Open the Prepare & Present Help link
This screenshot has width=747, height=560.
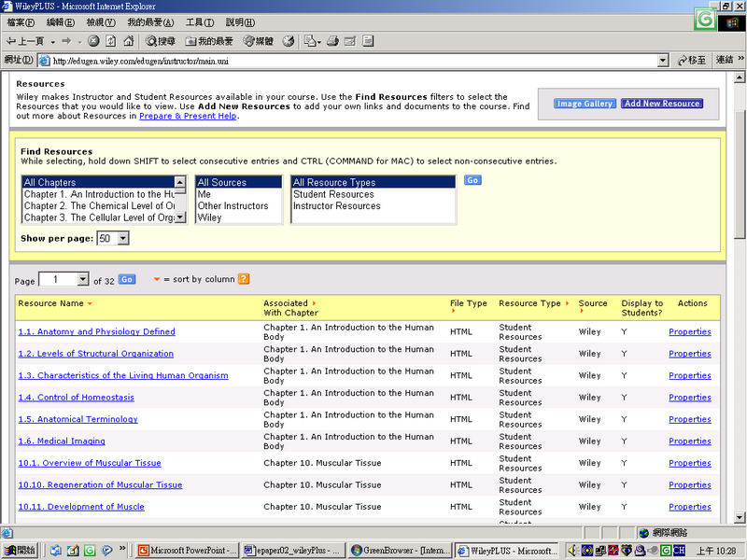[188, 116]
